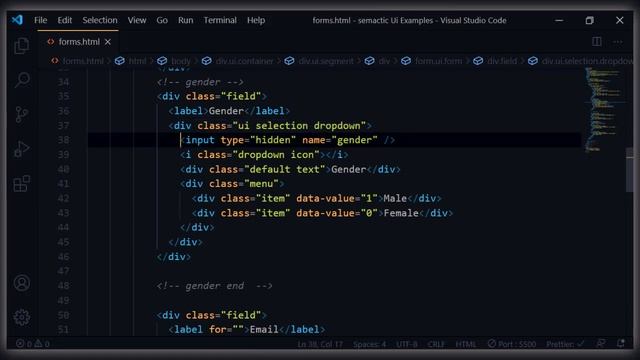The width and height of the screenshot is (640, 360).
Task: Click html in the breadcrumb
Action: (x=137, y=61)
